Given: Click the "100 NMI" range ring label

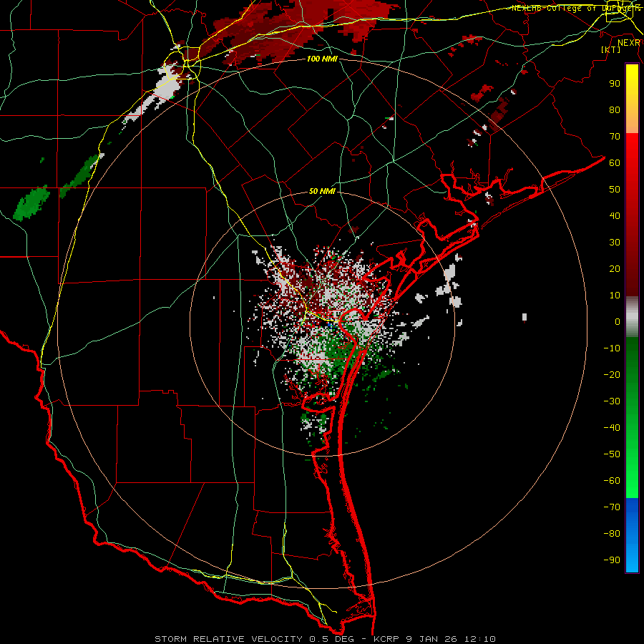Looking at the screenshot, I should (x=322, y=59).
